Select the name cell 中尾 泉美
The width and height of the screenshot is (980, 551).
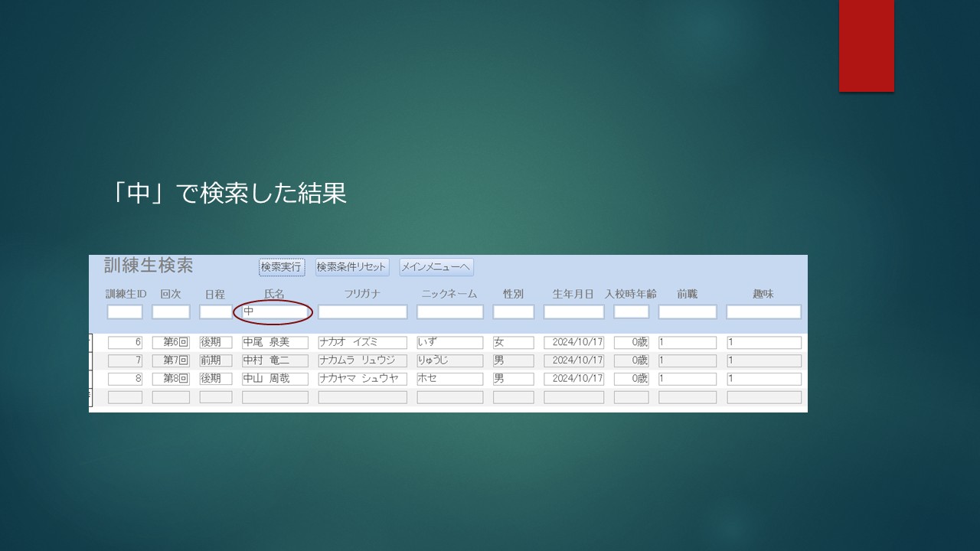tap(275, 343)
